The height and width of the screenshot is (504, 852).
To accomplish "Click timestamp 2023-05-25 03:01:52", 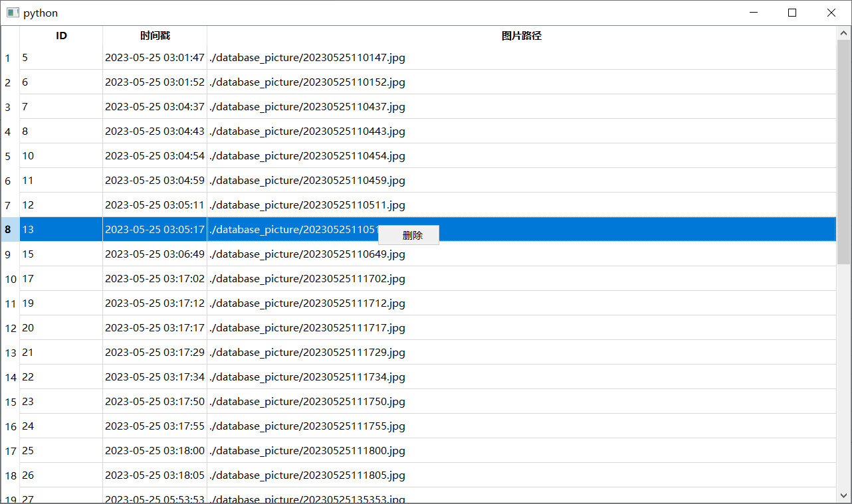I will (x=155, y=82).
